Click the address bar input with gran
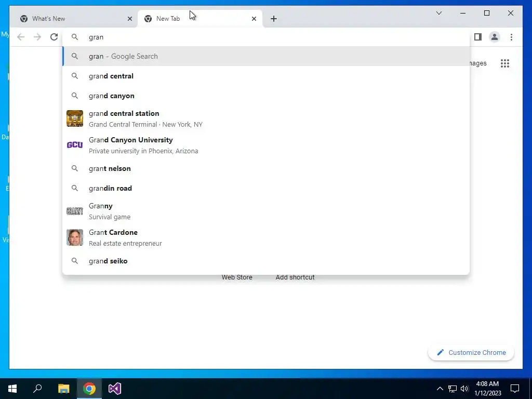This screenshot has height=399, width=532. pos(267,37)
